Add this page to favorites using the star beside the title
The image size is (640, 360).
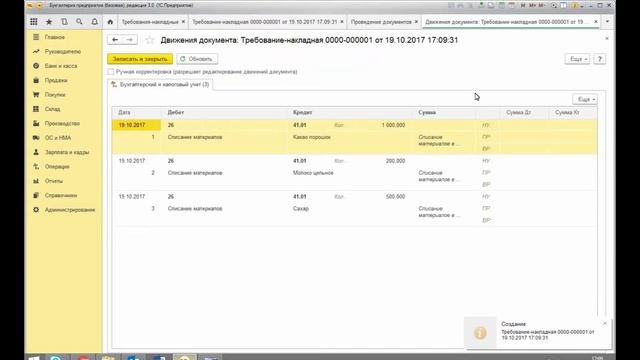[150, 40]
